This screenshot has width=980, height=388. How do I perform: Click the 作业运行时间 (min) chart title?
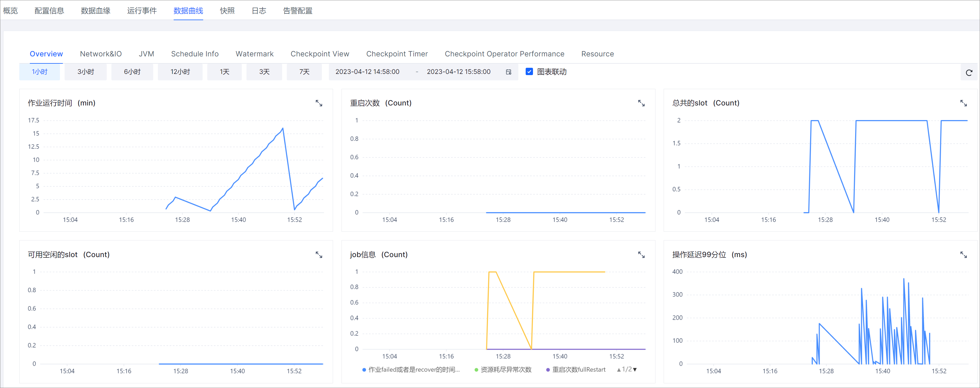point(62,103)
